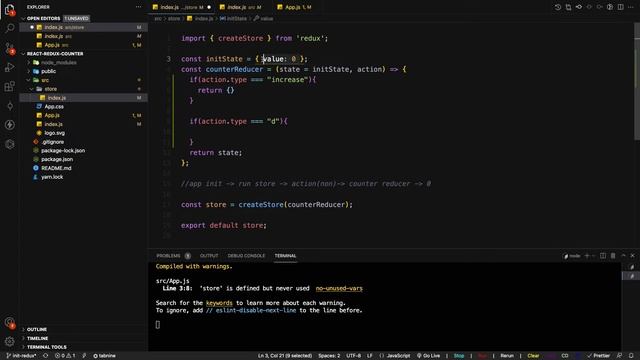Open the Search view in activity bar
Screen dimensions: 640x360
pyautogui.click(x=10, y=28)
